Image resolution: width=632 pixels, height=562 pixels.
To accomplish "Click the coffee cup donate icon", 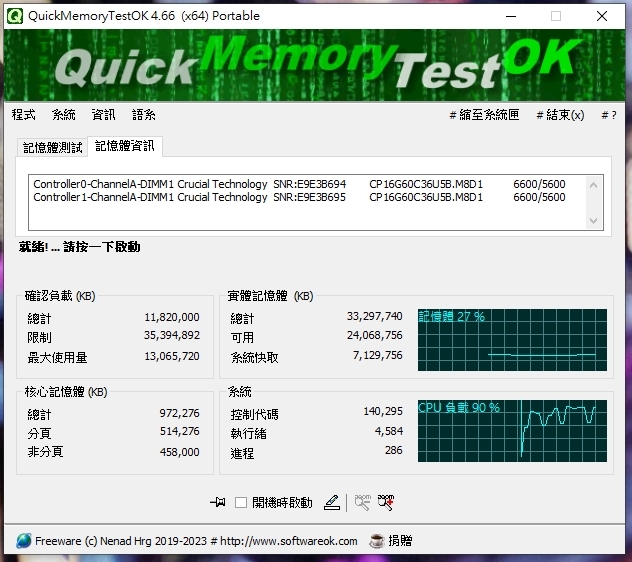I will [377, 541].
